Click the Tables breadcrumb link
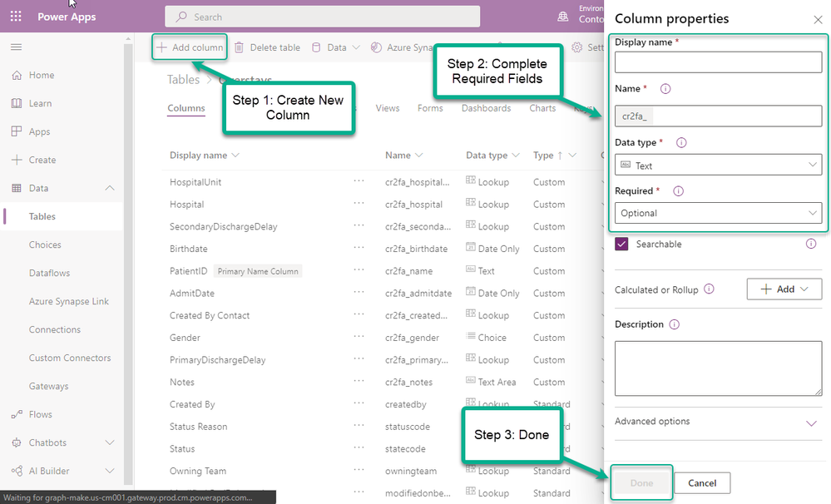 pyautogui.click(x=183, y=80)
